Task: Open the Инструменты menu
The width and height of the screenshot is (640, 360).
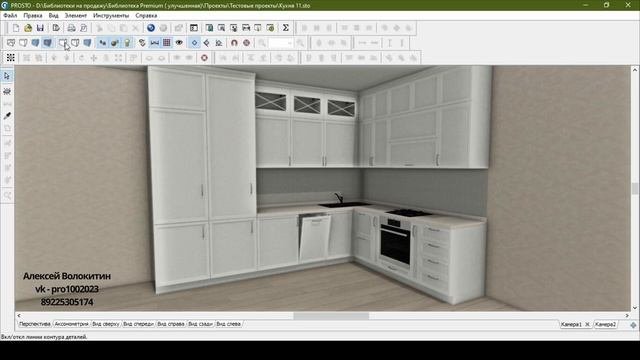Action: (x=111, y=16)
